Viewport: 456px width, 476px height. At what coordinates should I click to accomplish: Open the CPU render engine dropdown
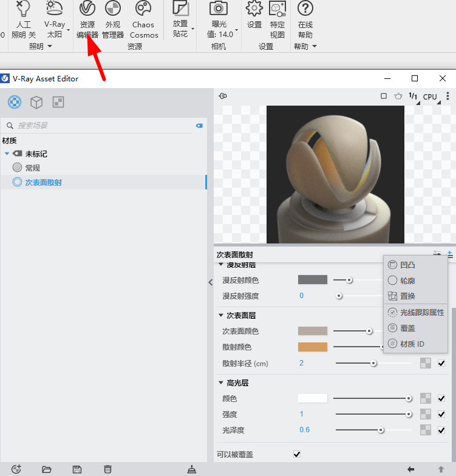[431, 97]
